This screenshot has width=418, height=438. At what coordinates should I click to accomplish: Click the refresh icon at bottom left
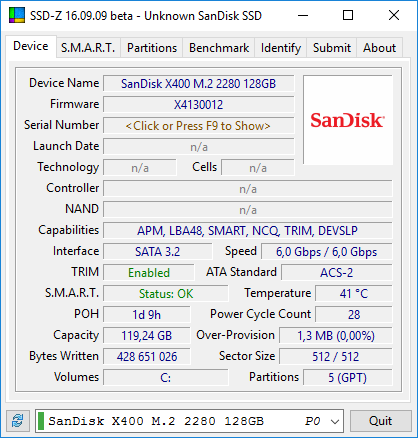[x=18, y=421]
